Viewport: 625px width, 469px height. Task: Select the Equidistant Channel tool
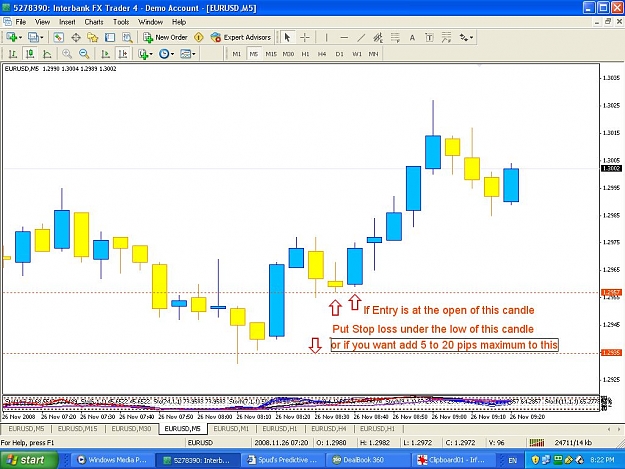pyautogui.click(x=378, y=37)
